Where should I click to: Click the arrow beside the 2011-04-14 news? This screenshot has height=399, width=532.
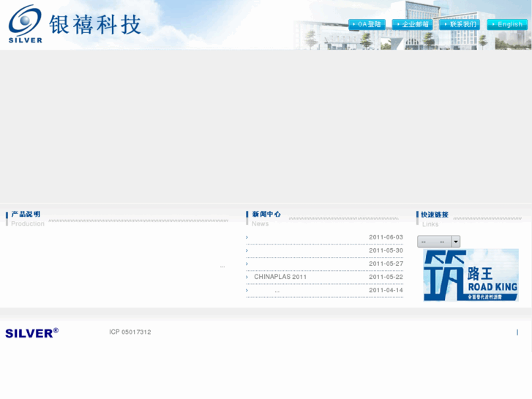[247, 291]
